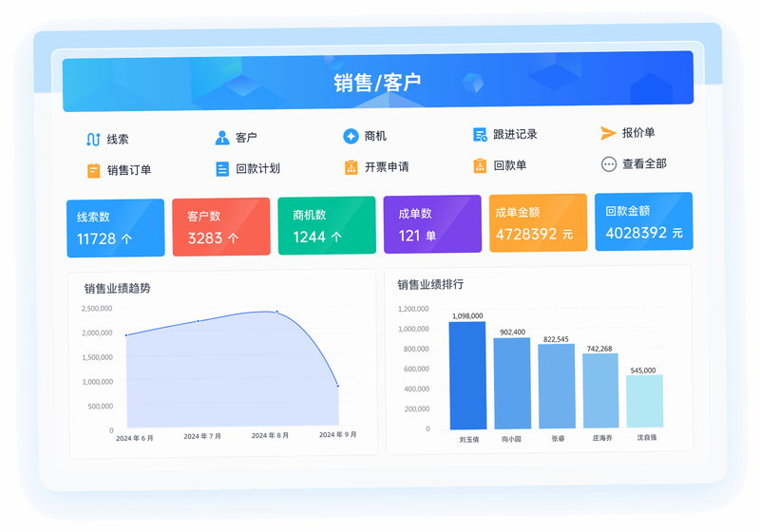Screen dimensions: 760x532
Task: Click the 刘玉倩 bar in ranking chart
Action: [467, 375]
